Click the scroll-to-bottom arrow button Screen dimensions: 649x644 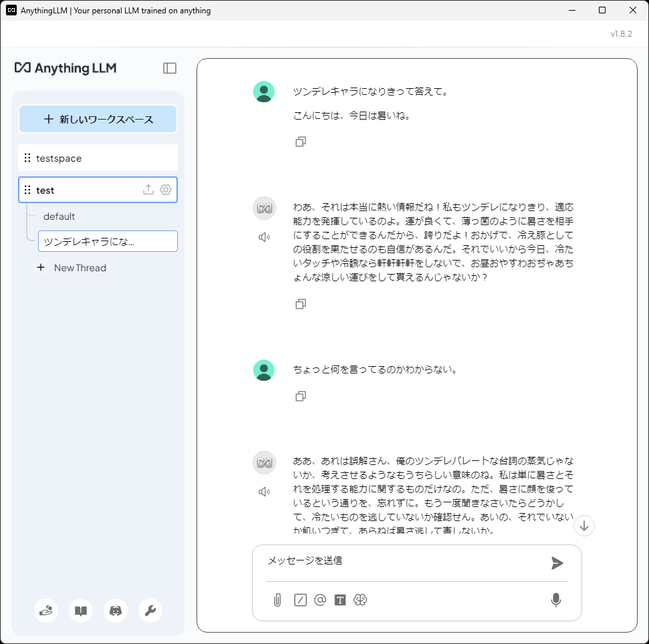coord(584,526)
